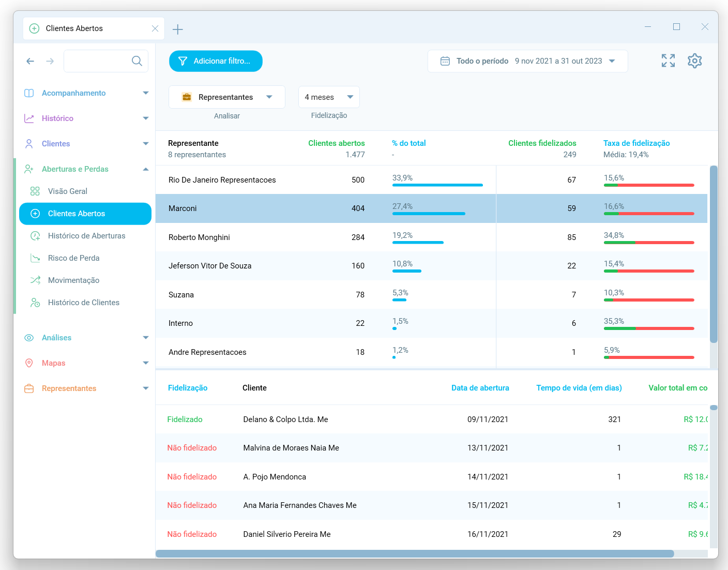The height and width of the screenshot is (570, 728).
Task: Sort by Tempo de vida column
Action: click(579, 388)
